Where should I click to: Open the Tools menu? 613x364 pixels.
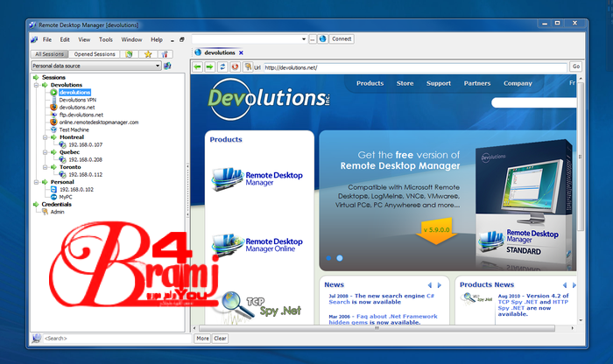pos(106,39)
